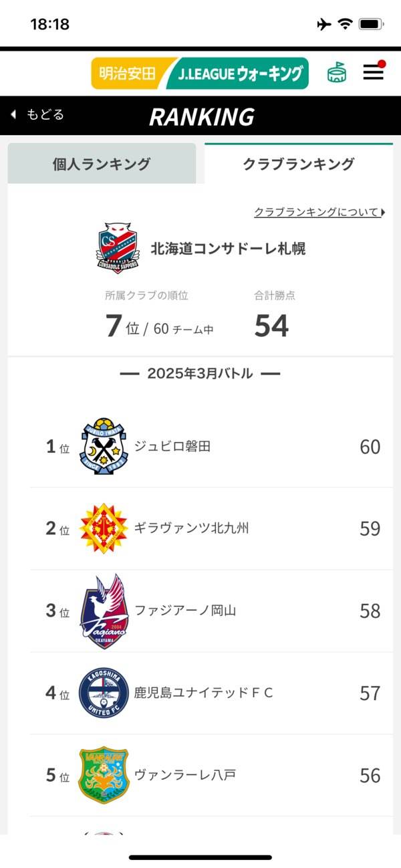Tap the 鹿児島ユナイテッドFC team name

[x=204, y=693]
